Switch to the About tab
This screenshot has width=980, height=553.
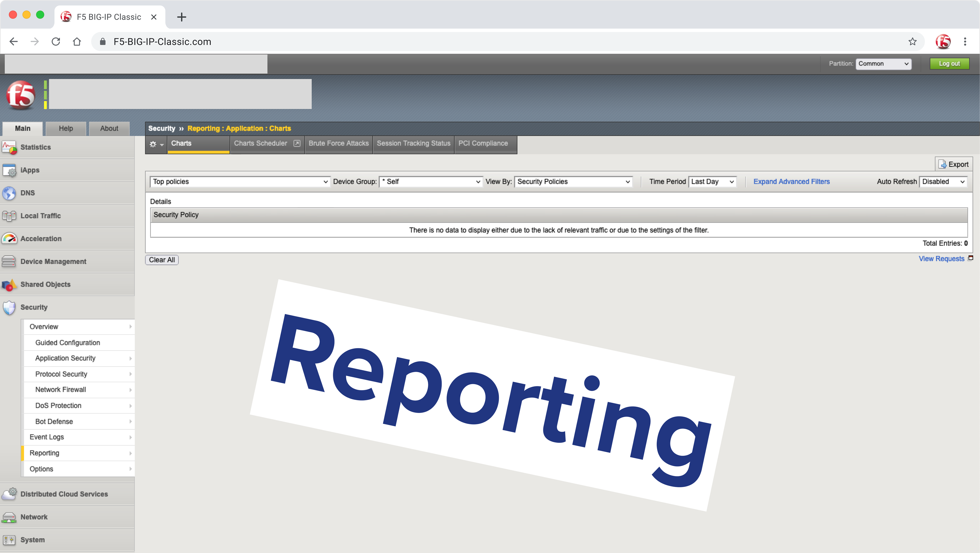click(x=109, y=129)
